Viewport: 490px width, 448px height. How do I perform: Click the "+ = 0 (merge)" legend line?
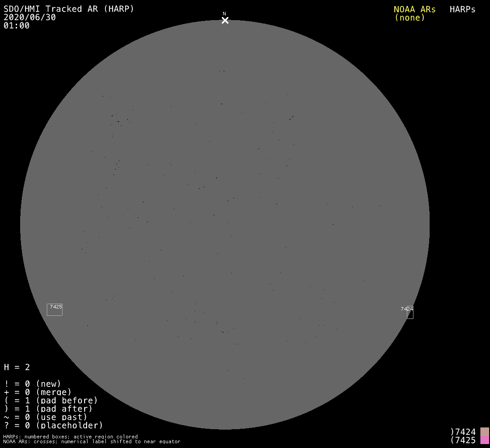(38, 392)
